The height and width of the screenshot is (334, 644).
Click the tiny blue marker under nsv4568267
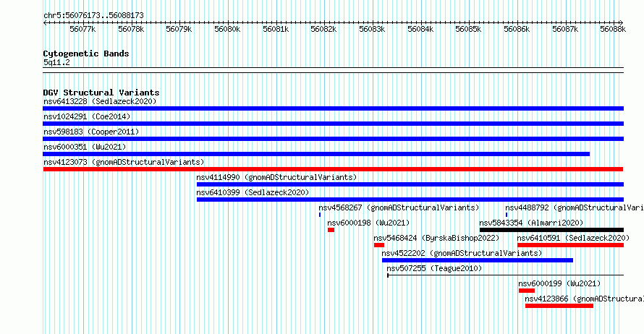[320, 215]
